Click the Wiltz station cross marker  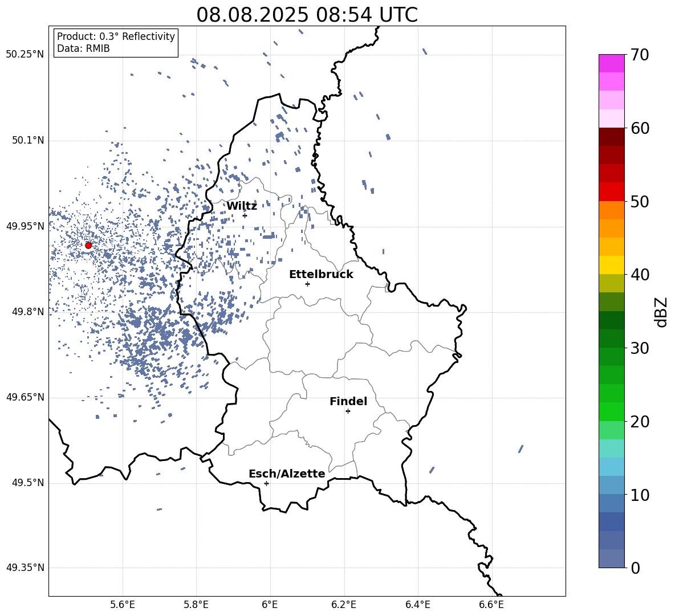click(x=245, y=215)
